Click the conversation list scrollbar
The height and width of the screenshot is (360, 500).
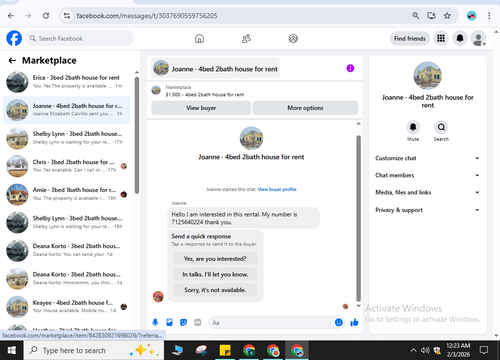click(137, 135)
